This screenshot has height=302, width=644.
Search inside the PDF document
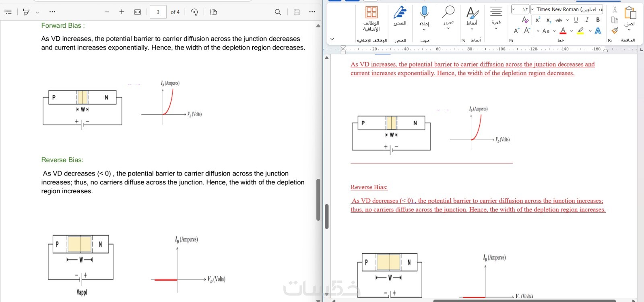click(x=278, y=12)
